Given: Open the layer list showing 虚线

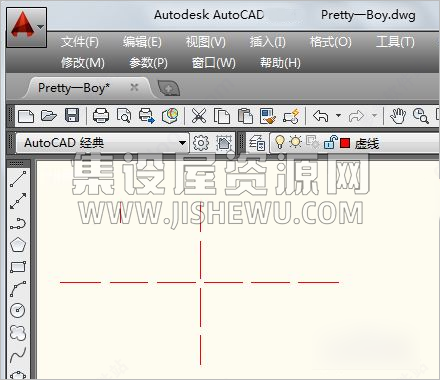Looking at the screenshot, I should (355, 143).
